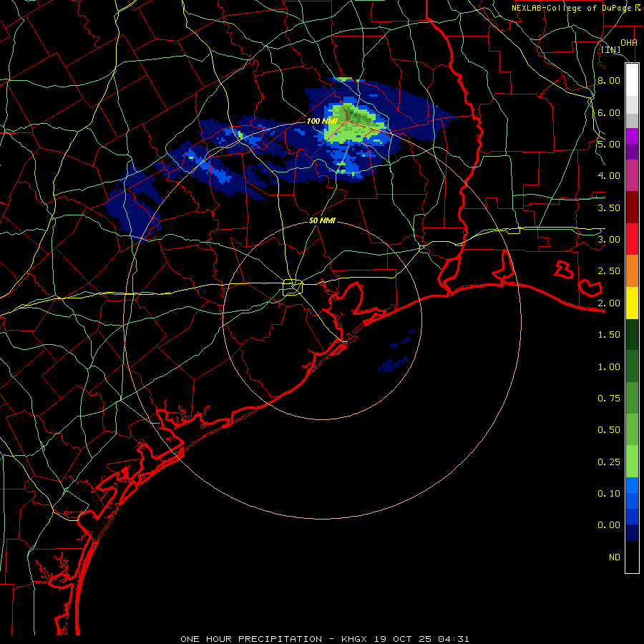Click the 0.25 legend label
This screenshot has height=644, width=644.
coord(609,462)
